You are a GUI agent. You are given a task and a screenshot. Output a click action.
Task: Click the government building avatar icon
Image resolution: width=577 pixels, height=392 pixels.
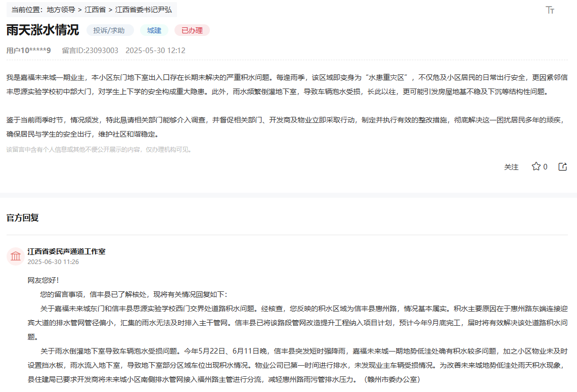pyautogui.click(x=16, y=256)
